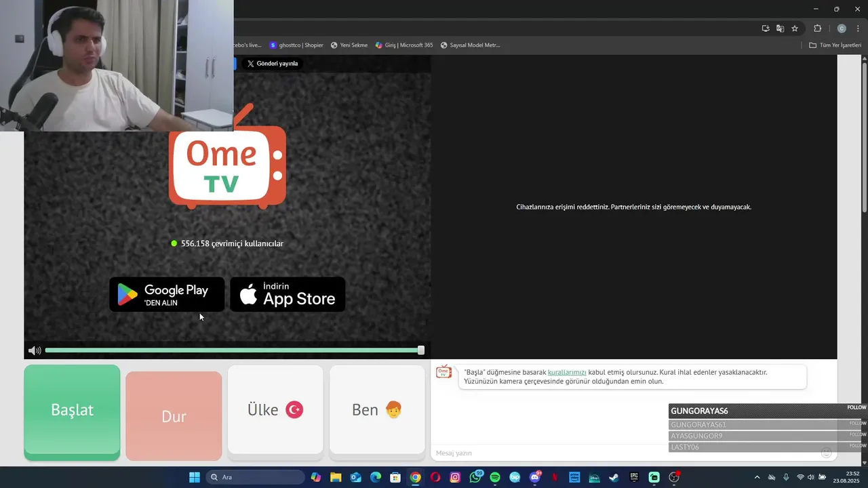This screenshot has width=868, height=488.
Task: Click the X Gönderi yayınla button
Action: (x=273, y=64)
